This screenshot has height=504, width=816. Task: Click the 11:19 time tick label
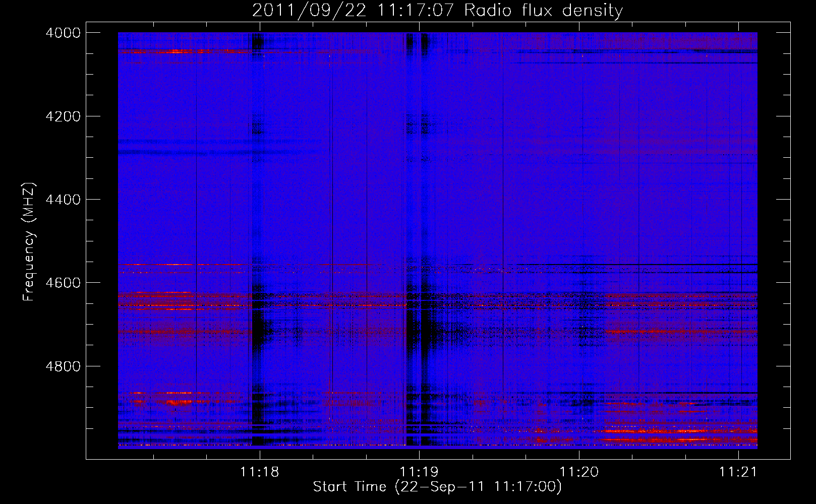click(419, 472)
